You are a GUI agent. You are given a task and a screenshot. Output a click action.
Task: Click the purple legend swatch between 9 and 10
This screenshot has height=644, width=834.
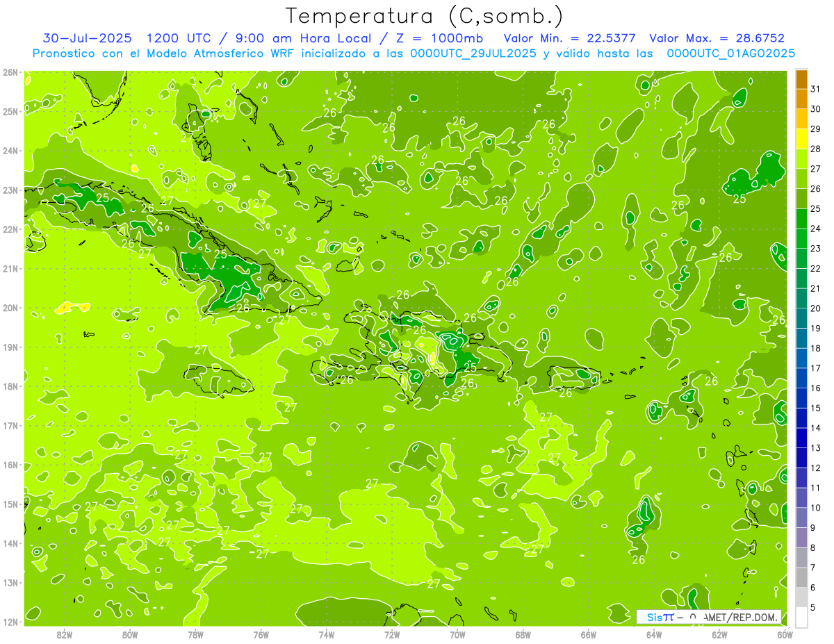coord(801,518)
